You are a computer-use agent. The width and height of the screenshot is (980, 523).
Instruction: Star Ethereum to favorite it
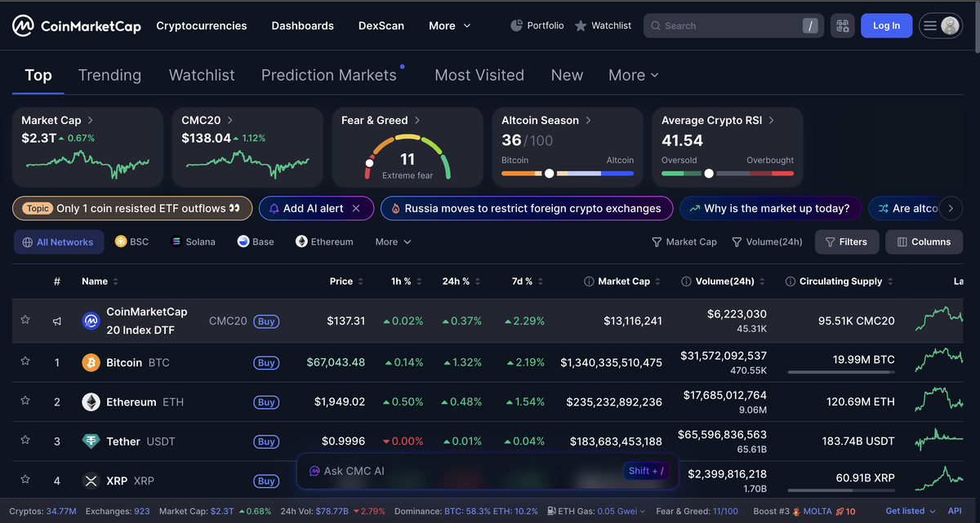24,401
